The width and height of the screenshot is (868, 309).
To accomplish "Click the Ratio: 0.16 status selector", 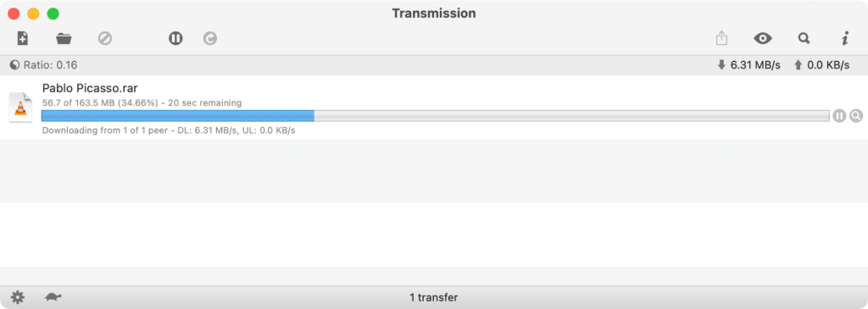I will point(44,65).
